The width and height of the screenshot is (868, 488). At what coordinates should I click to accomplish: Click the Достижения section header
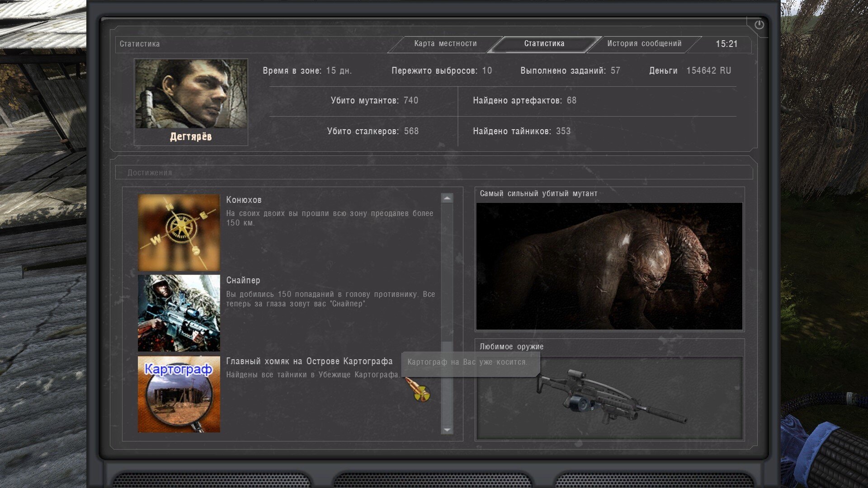[150, 173]
